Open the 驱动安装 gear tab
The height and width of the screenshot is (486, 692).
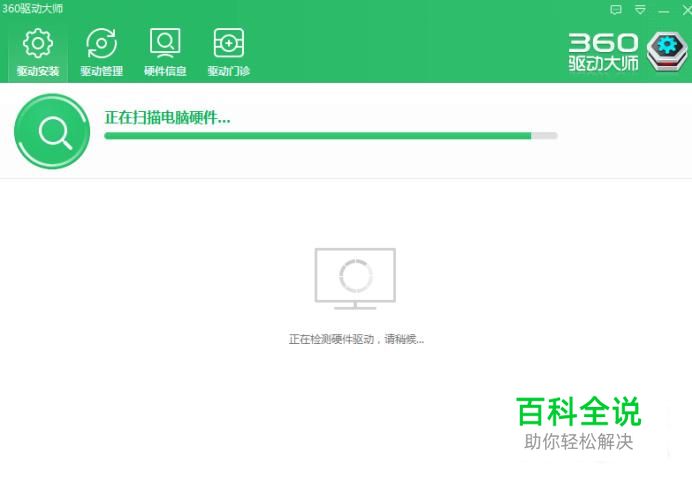[38, 52]
